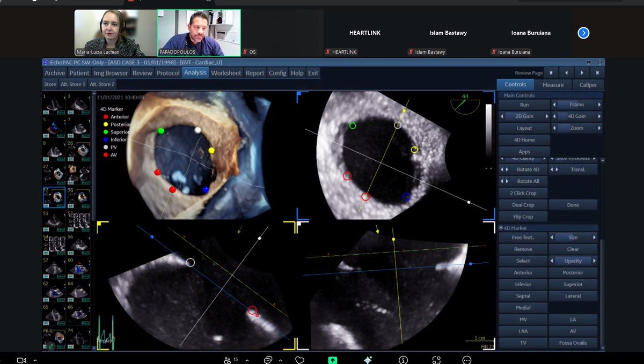Select Maria-Luiza Luchian video tile

pyautogui.click(x=115, y=33)
